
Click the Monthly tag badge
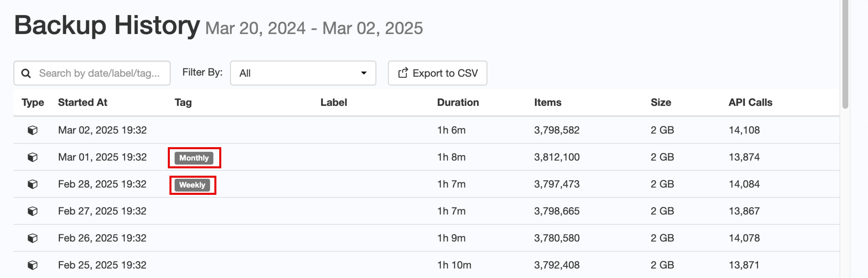[194, 158]
